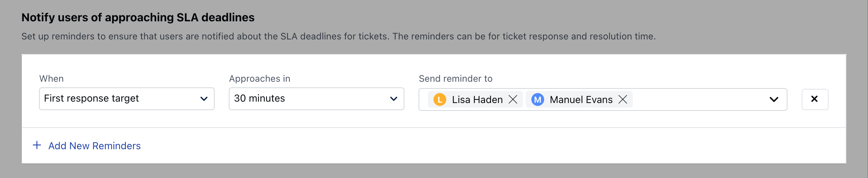Viewport: 868px width, 178px height.
Task: Expand the Send reminder to recipient list arrow
Action: 774,99
